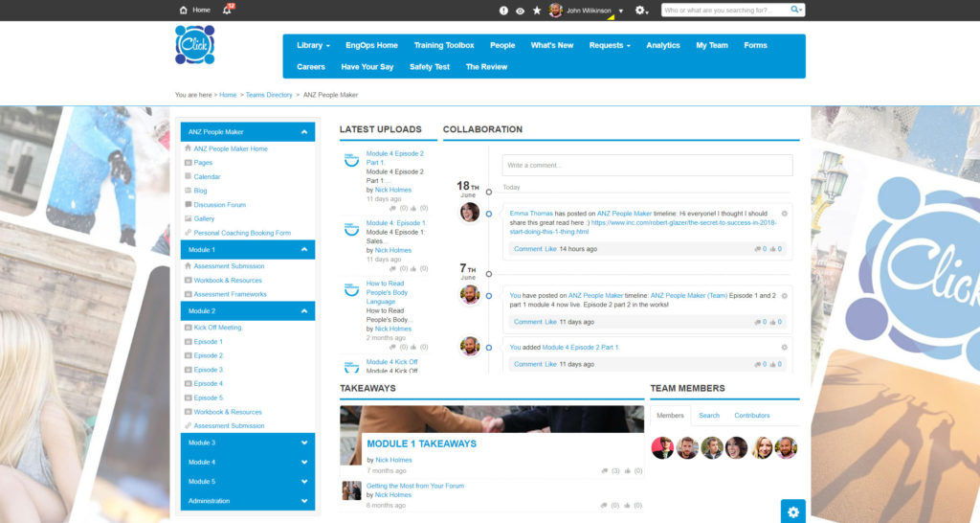This screenshot has width=980, height=523.
Task: Click the search magnifier icon
Action: [795, 10]
